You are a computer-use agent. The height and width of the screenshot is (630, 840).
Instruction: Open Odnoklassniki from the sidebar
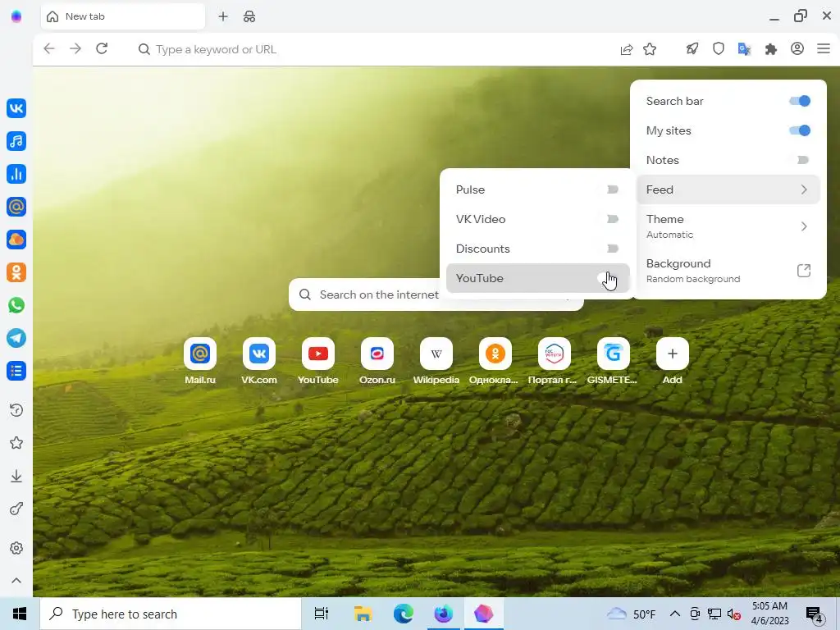(16, 272)
